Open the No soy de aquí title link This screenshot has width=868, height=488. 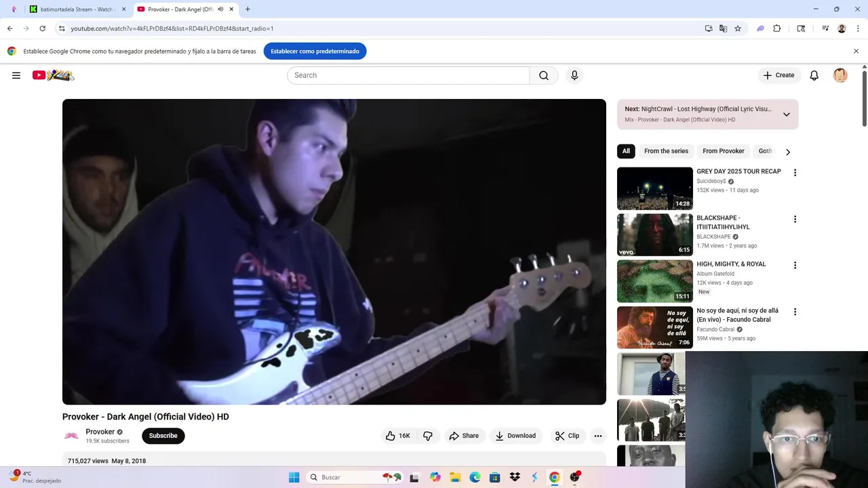pyautogui.click(x=738, y=315)
